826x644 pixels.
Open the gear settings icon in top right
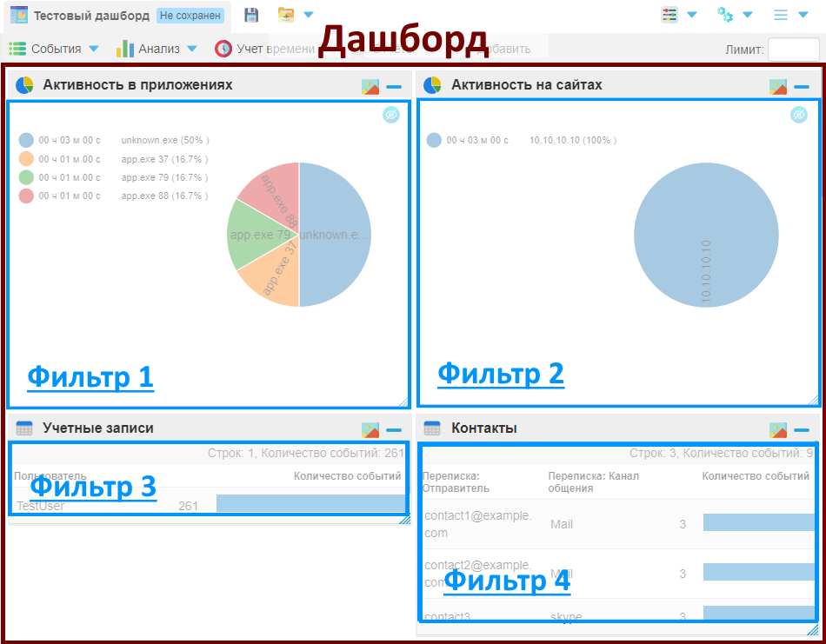point(725,15)
